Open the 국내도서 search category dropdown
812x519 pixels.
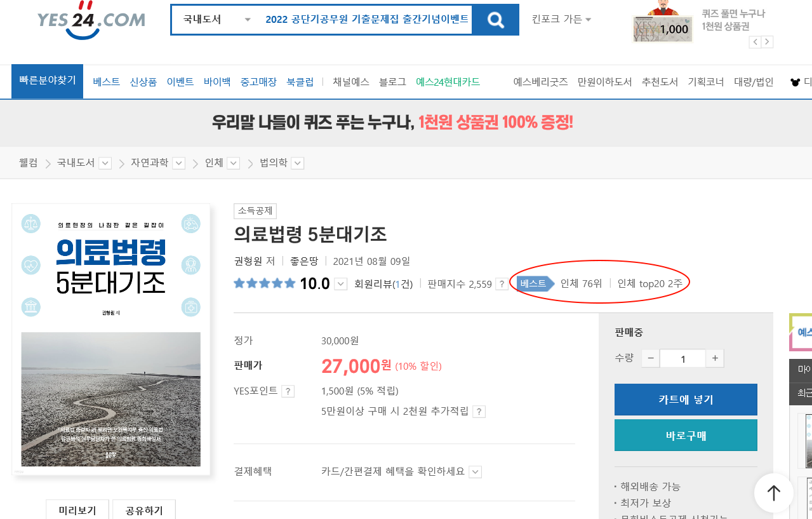(x=216, y=20)
